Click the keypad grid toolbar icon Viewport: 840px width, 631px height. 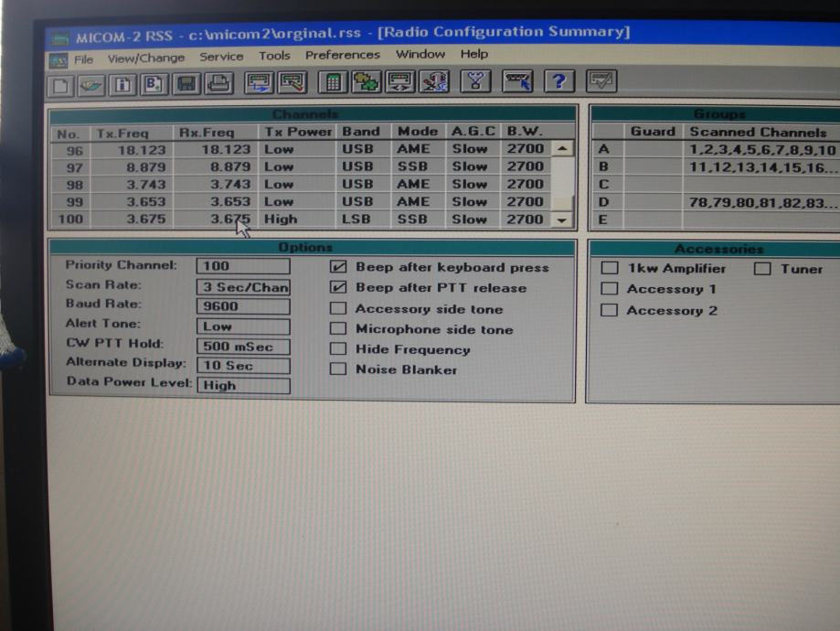click(x=333, y=82)
